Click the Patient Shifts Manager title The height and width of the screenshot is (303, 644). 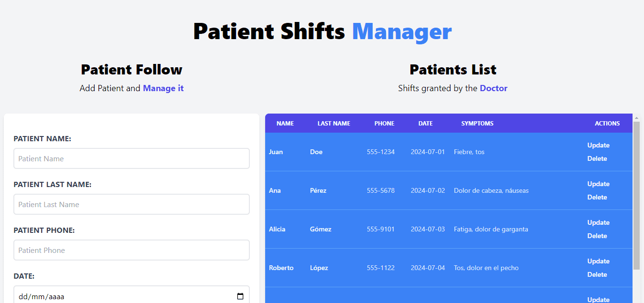pos(322,31)
